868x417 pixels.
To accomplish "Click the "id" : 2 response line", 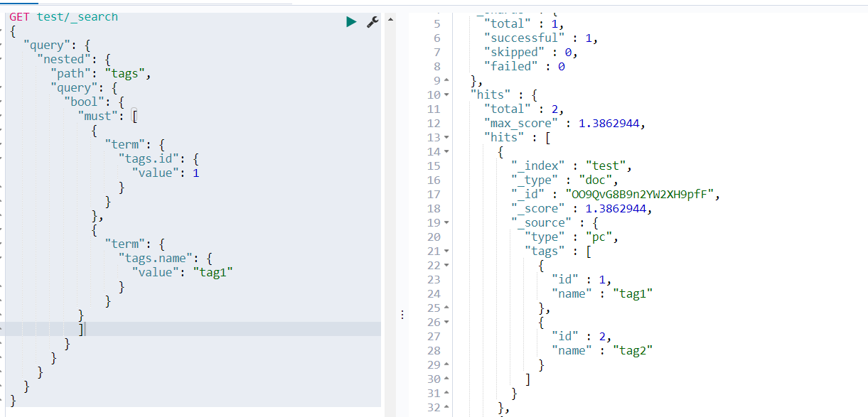I will tap(581, 336).
